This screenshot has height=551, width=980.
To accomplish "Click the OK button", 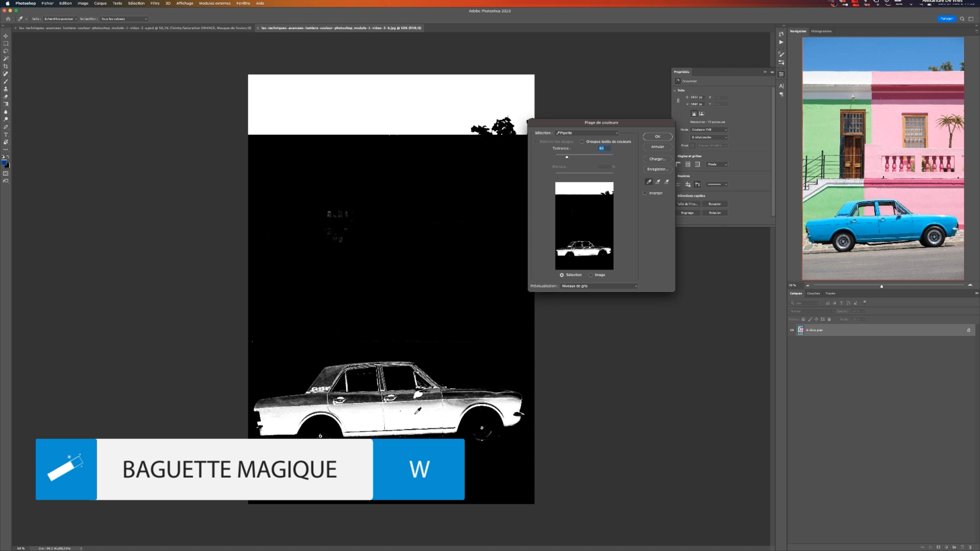I will click(x=657, y=136).
